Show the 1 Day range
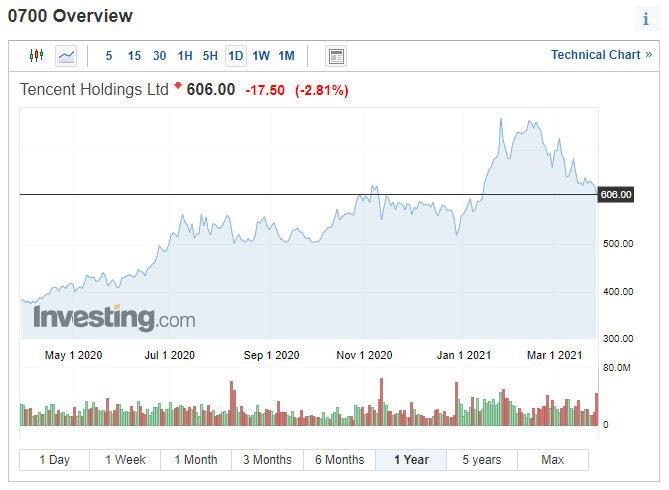The width and height of the screenshot is (669, 490). click(x=55, y=460)
